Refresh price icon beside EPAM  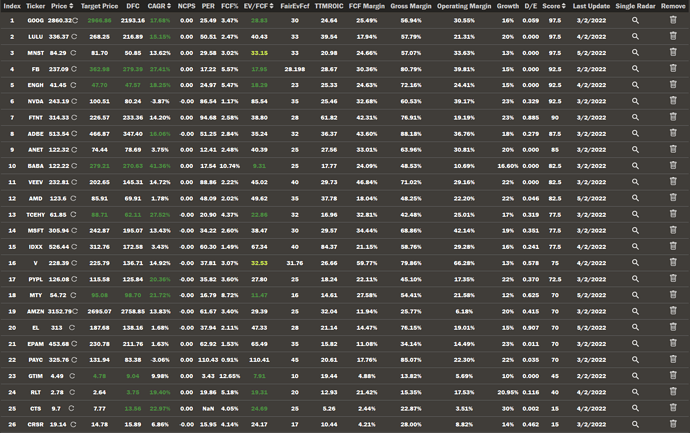74,344
